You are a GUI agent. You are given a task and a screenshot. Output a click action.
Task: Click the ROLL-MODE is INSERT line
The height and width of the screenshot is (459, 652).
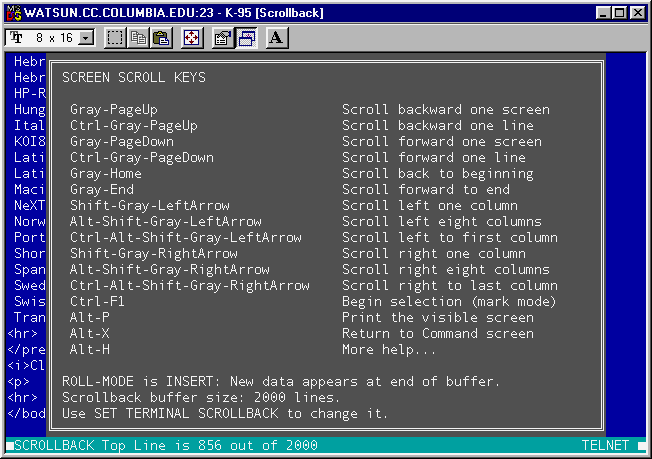(281, 382)
